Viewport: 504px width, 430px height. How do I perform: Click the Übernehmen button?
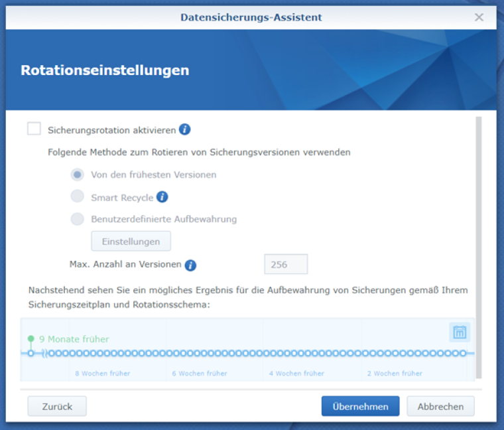point(360,406)
